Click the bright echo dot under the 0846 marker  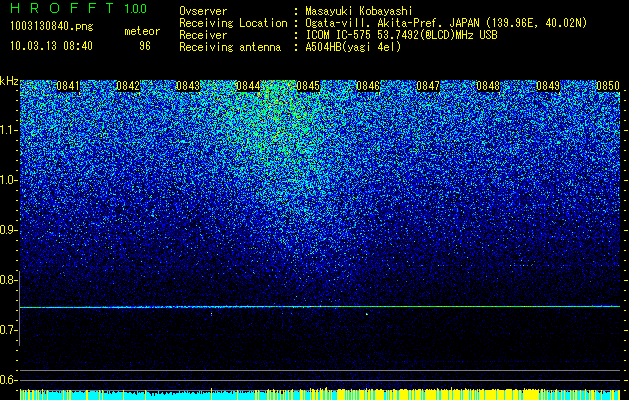click(x=367, y=314)
